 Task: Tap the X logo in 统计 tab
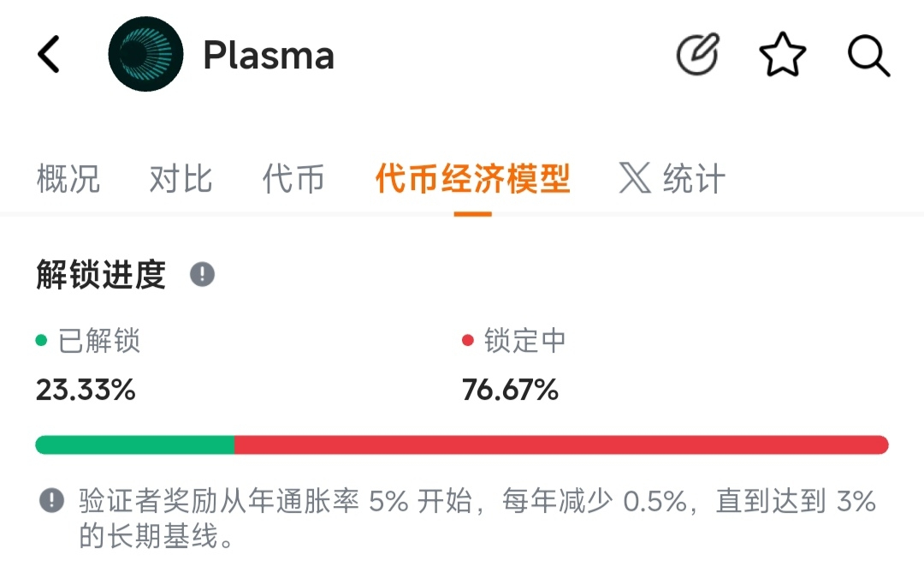coord(635,179)
